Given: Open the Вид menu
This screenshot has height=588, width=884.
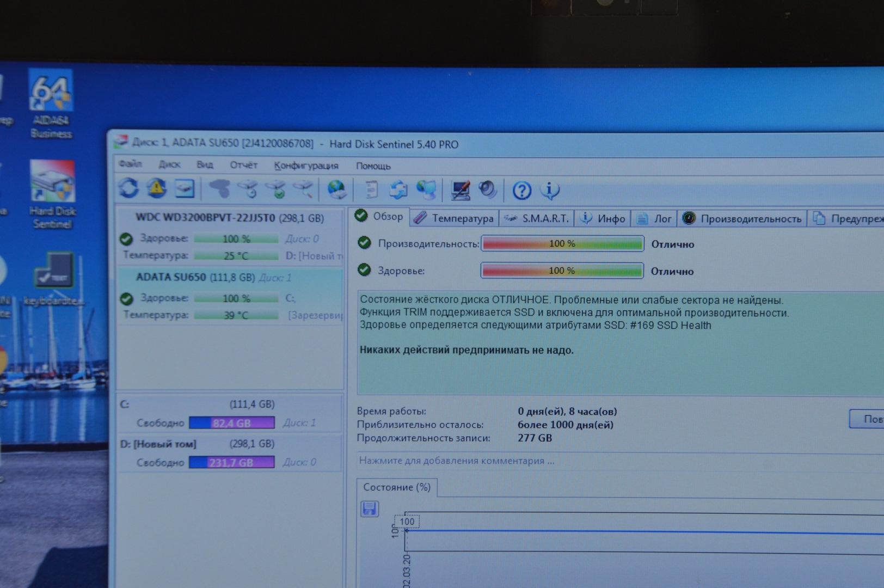Looking at the screenshot, I should coord(205,164).
